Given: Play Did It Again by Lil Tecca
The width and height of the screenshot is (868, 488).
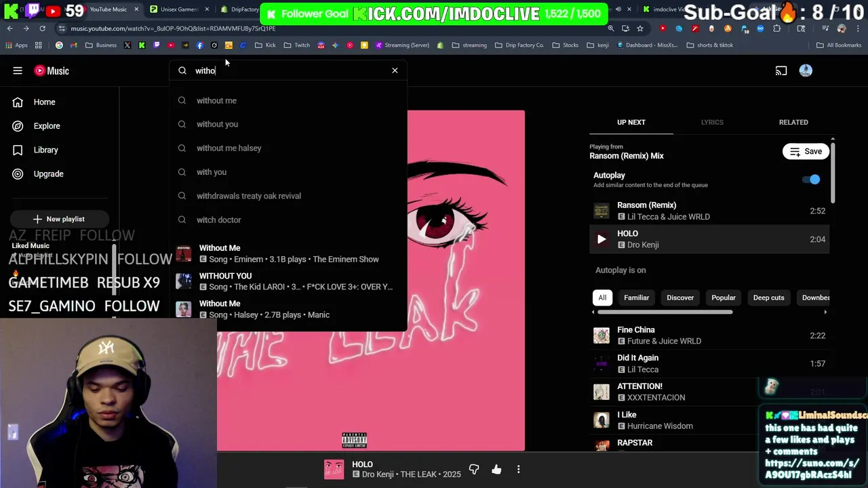Looking at the screenshot, I should [x=709, y=363].
